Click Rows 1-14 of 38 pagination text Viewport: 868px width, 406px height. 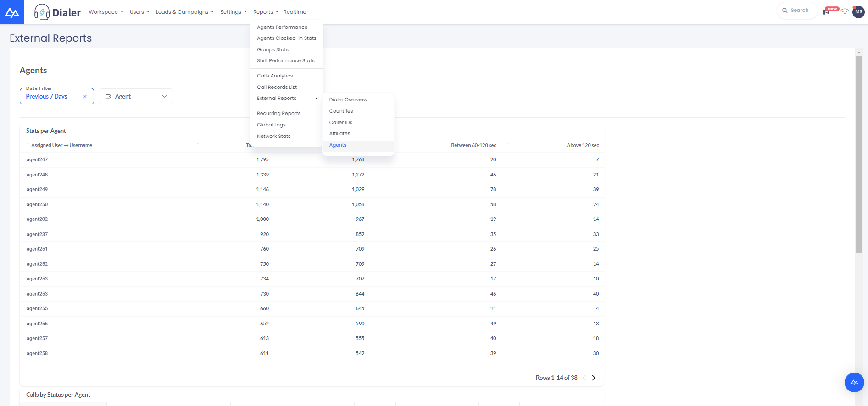pyautogui.click(x=556, y=378)
